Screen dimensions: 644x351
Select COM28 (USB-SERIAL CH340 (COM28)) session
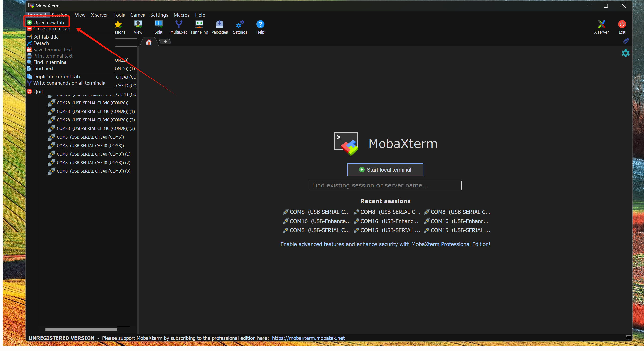coord(88,103)
